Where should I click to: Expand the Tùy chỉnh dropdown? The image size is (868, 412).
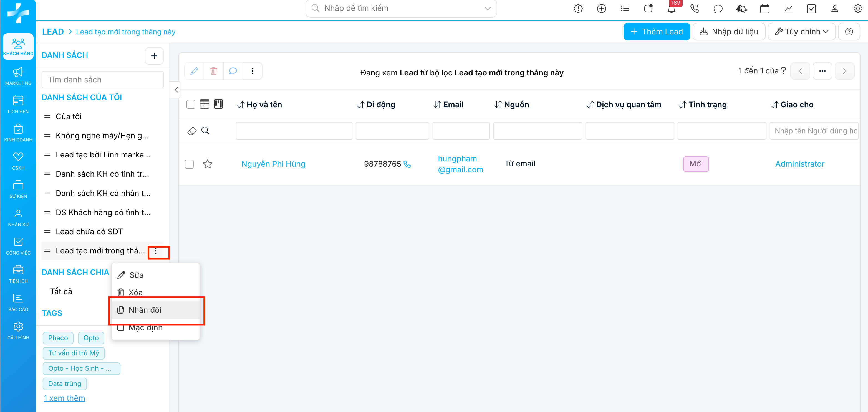801,32
